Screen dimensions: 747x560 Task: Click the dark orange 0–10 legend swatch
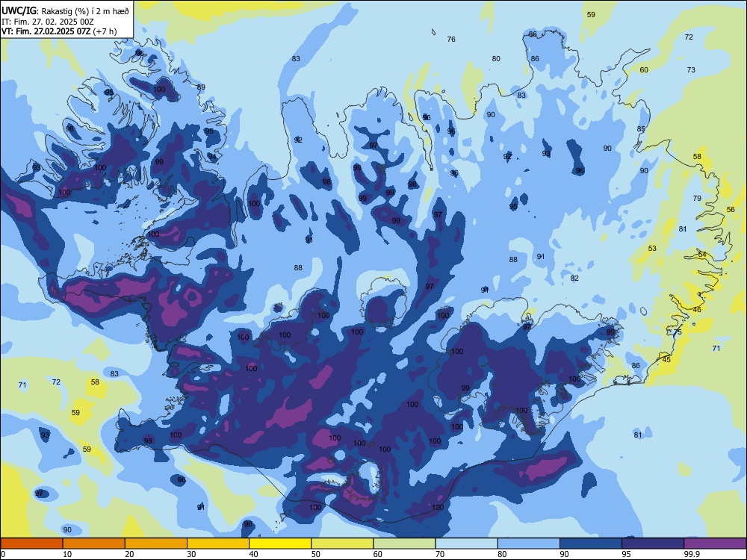pyautogui.click(x=31, y=544)
